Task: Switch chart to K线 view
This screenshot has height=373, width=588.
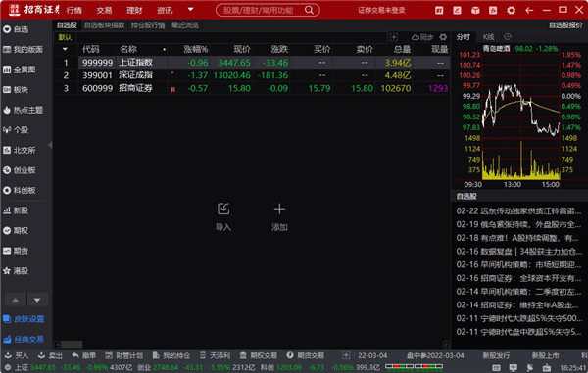Action: pos(488,36)
